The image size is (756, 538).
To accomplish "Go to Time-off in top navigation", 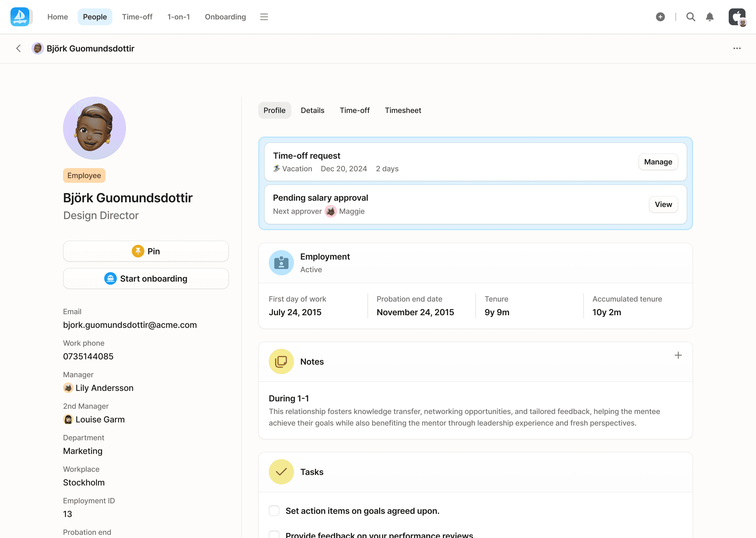I will (137, 17).
